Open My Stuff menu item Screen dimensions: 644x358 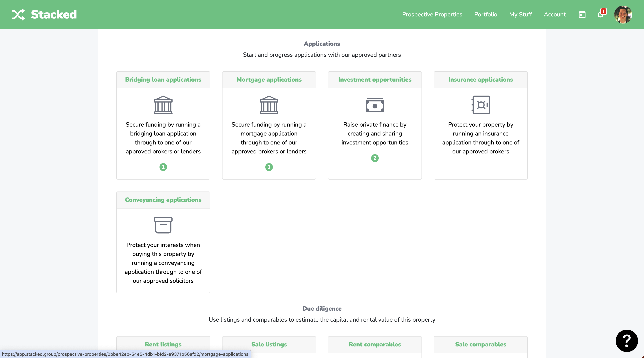click(x=520, y=15)
